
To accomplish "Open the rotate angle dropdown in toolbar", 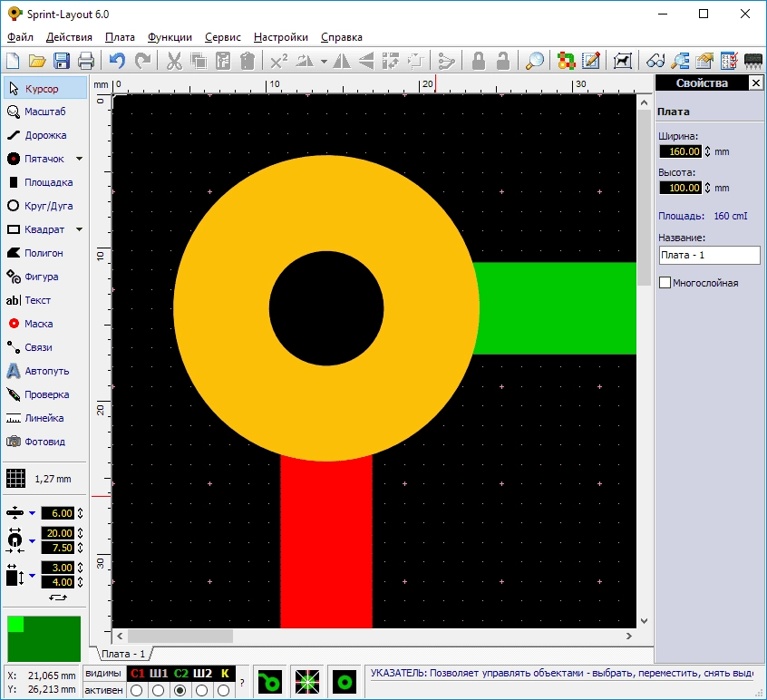I will tap(324, 62).
